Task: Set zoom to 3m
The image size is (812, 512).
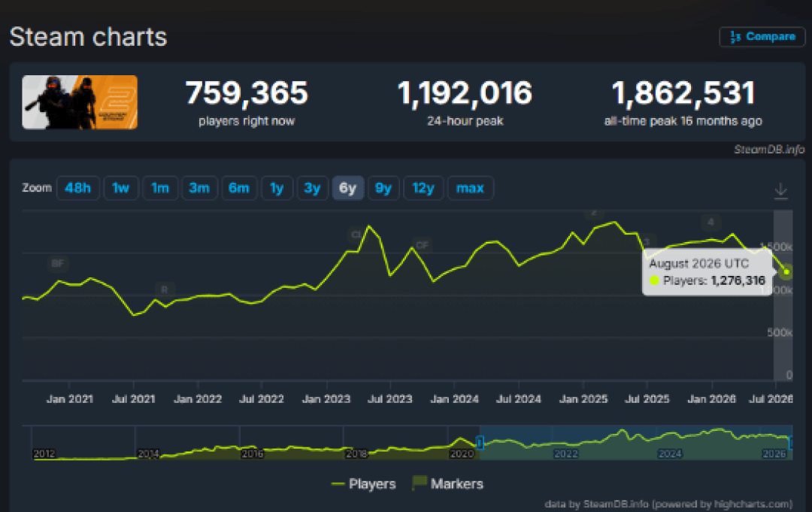Action: point(199,188)
